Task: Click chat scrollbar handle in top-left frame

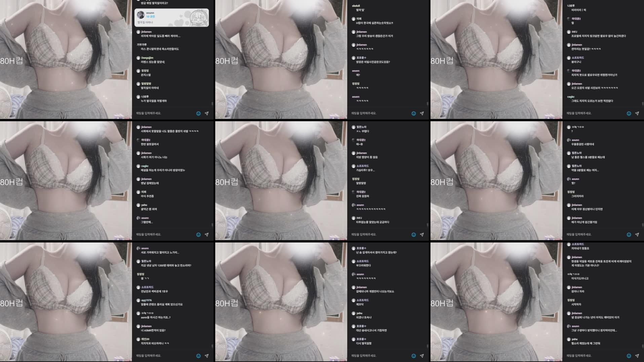Action: (x=212, y=104)
